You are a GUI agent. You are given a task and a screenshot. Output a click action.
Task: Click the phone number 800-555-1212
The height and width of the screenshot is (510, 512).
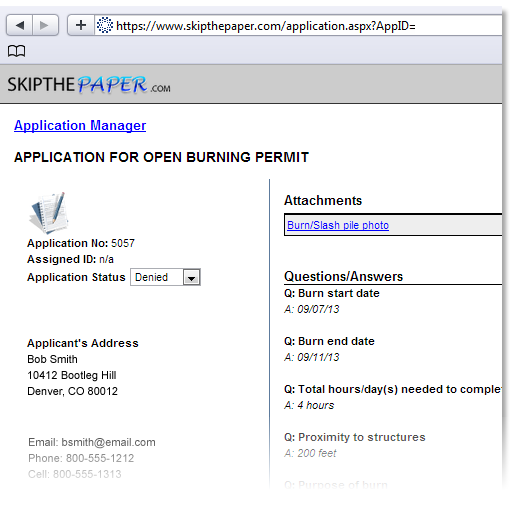tap(100, 458)
